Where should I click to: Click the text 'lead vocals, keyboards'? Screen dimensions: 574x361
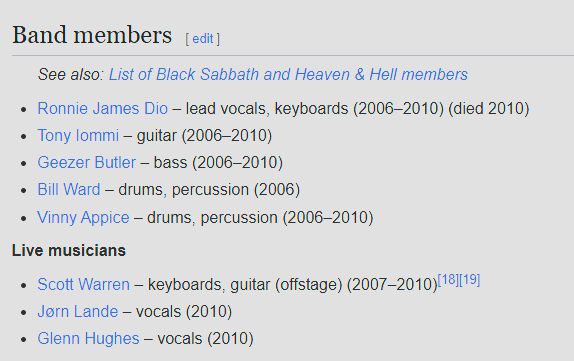coord(267,109)
